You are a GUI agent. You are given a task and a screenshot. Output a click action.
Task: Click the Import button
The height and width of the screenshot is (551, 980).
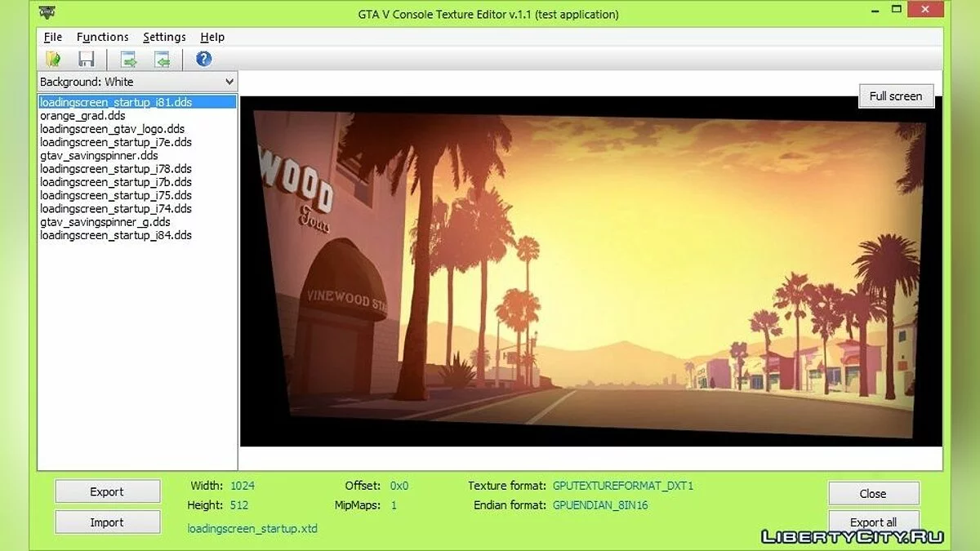pyautogui.click(x=107, y=522)
